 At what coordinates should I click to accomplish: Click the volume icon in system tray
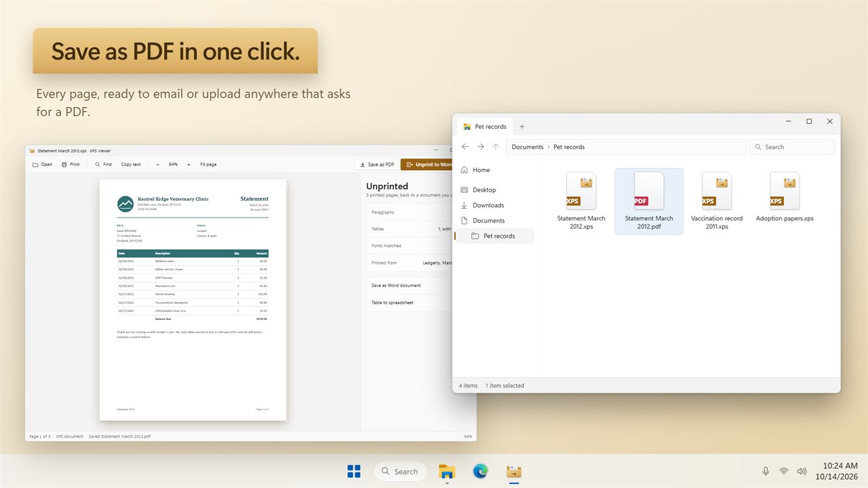tap(802, 471)
